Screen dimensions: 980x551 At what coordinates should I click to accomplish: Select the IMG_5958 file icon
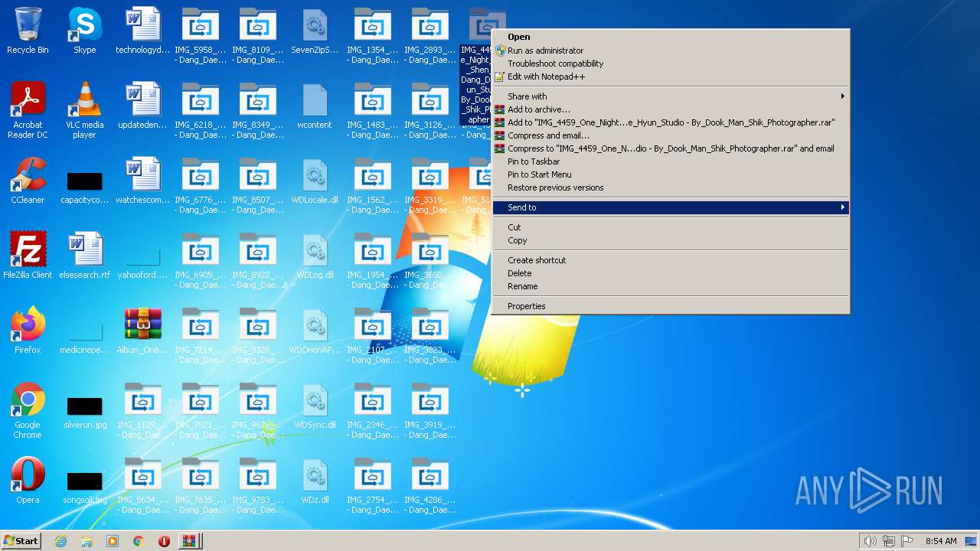click(200, 35)
